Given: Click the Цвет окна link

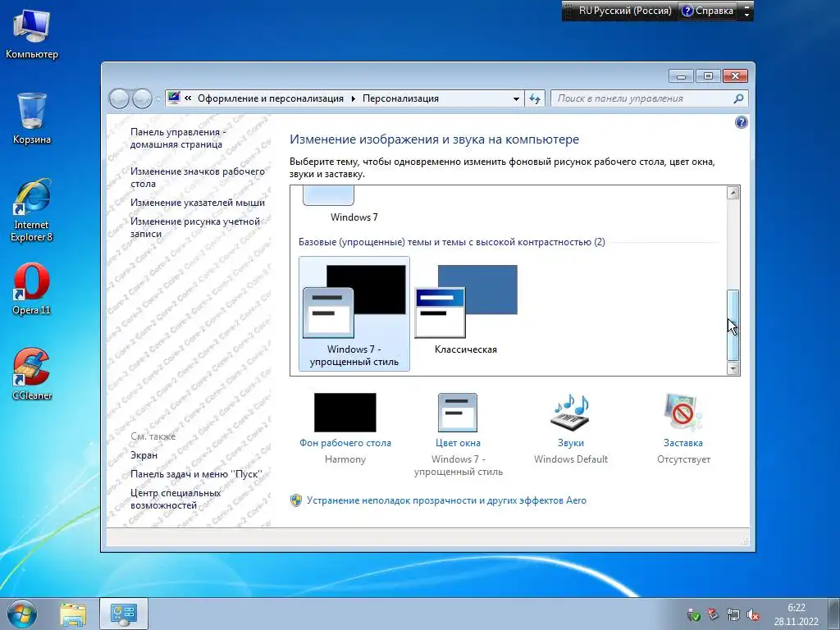Looking at the screenshot, I should pyautogui.click(x=458, y=443).
